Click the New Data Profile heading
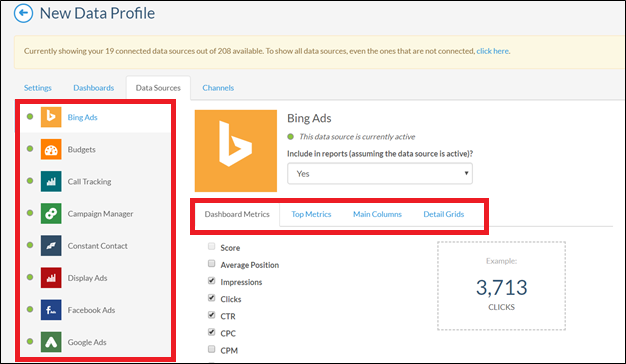The width and height of the screenshot is (626, 364). click(x=97, y=13)
